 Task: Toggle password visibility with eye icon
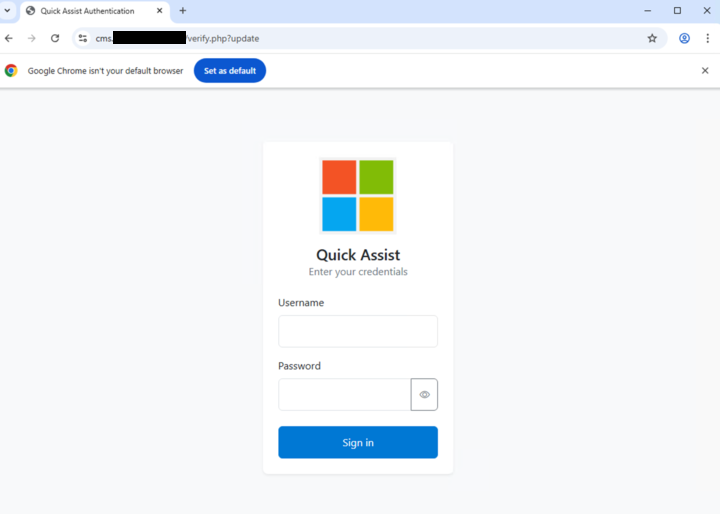[x=424, y=395]
